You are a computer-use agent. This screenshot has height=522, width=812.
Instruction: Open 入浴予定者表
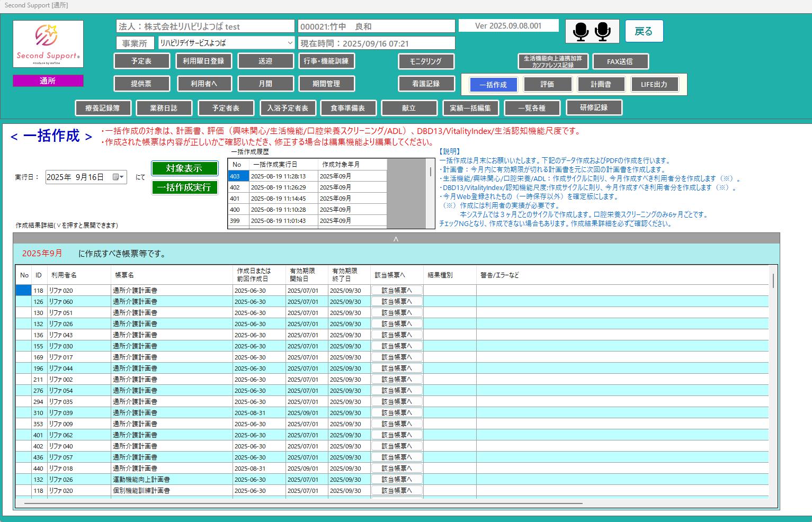pyautogui.click(x=288, y=108)
